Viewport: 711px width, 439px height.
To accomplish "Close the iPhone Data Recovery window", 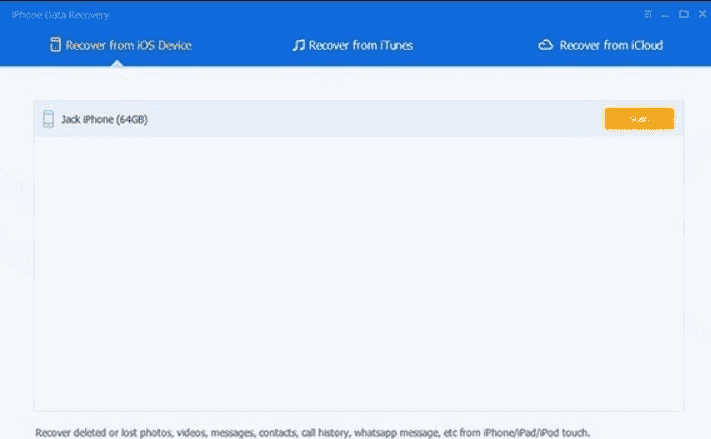I will [x=702, y=14].
